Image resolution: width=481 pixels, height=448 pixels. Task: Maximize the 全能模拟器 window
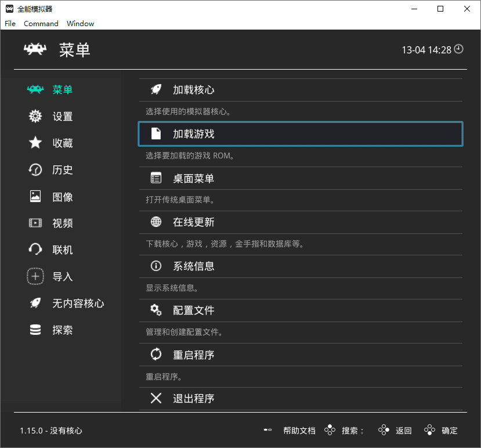click(x=440, y=9)
